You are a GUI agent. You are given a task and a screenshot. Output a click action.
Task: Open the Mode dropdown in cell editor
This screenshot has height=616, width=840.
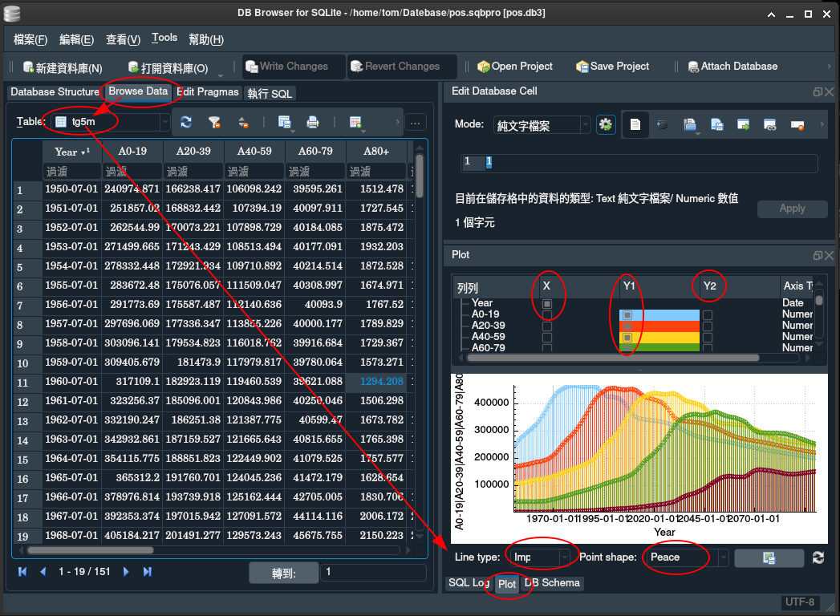coord(542,125)
